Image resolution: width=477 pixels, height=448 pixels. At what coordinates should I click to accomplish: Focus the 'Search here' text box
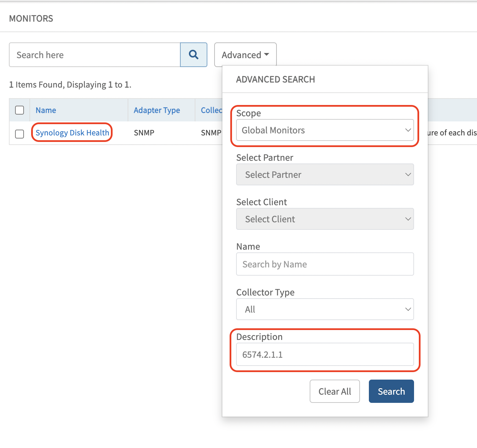coord(94,55)
